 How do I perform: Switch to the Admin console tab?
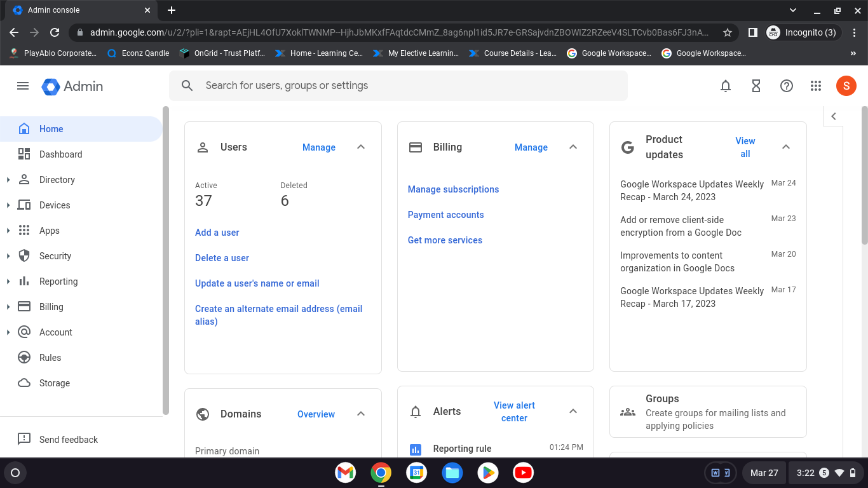(x=81, y=10)
